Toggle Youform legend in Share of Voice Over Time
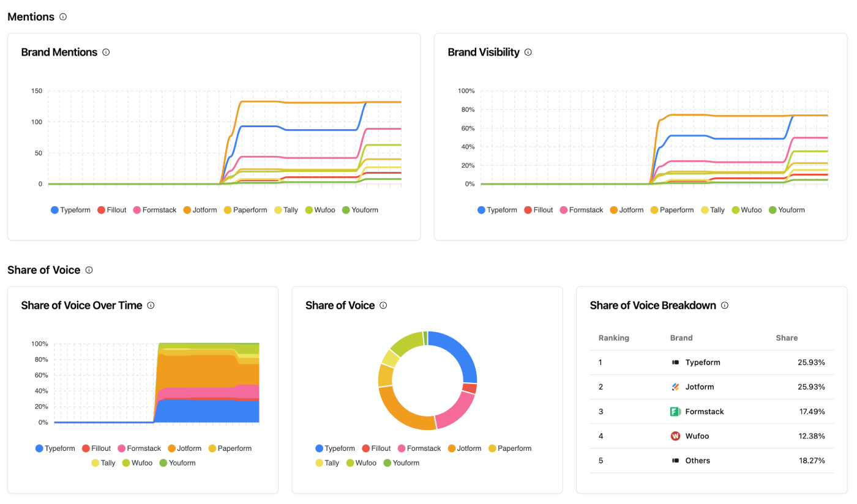Image resolution: width=857 pixels, height=504 pixels. click(x=178, y=464)
